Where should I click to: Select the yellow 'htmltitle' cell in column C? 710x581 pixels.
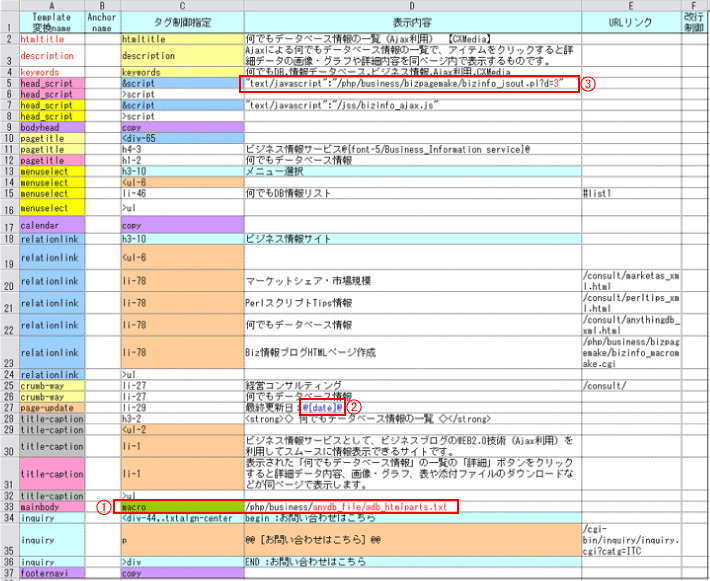182,39
